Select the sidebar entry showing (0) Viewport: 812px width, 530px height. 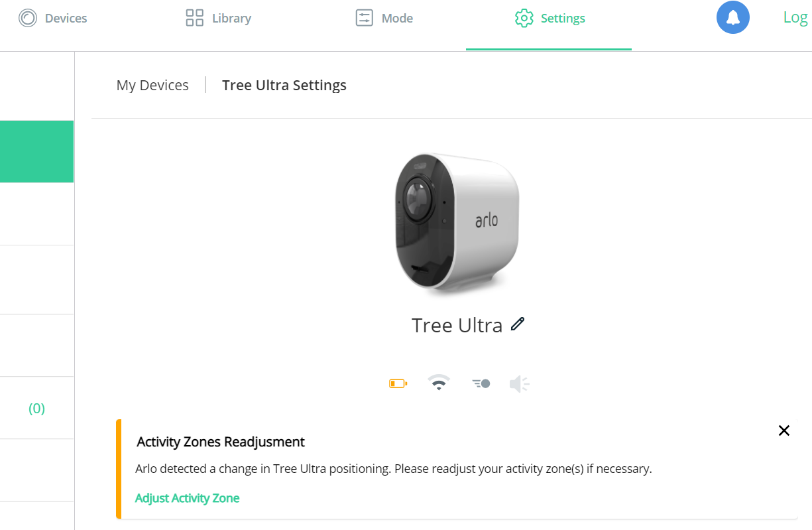36,409
